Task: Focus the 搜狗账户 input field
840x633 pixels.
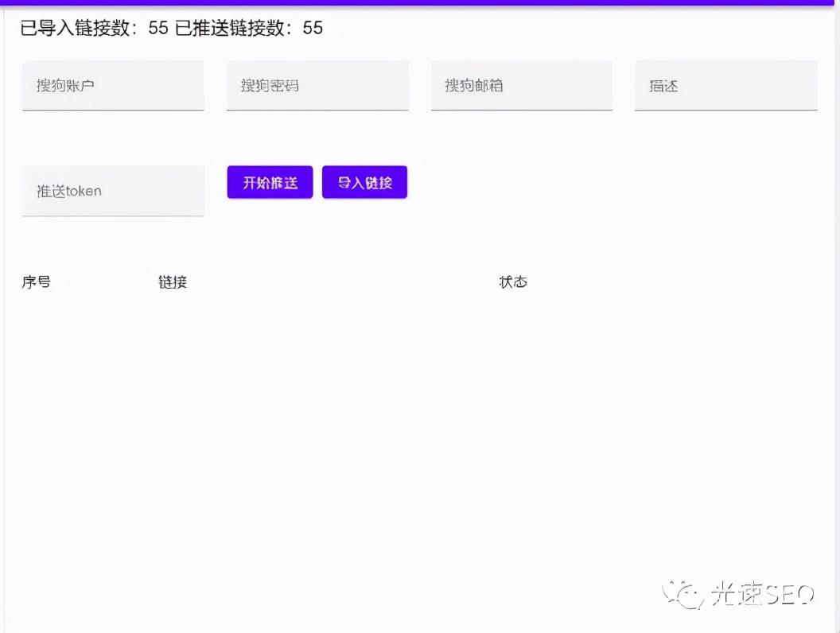Action: tap(113, 86)
